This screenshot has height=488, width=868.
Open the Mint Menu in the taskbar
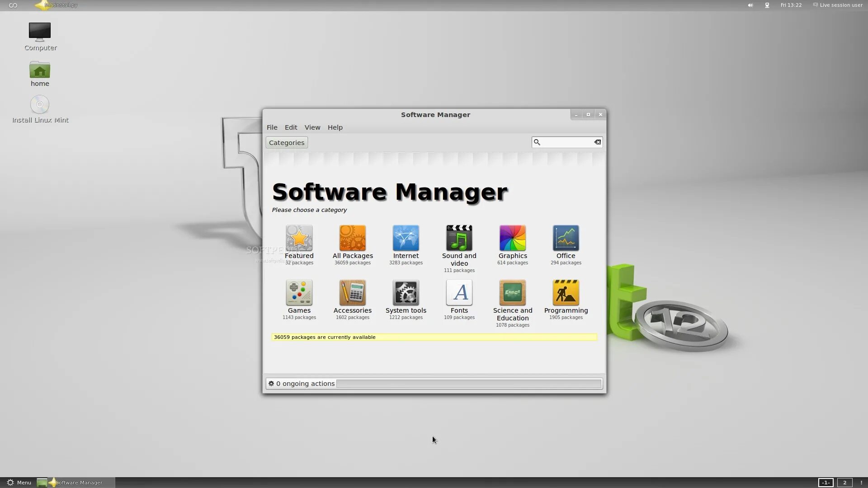click(19, 483)
